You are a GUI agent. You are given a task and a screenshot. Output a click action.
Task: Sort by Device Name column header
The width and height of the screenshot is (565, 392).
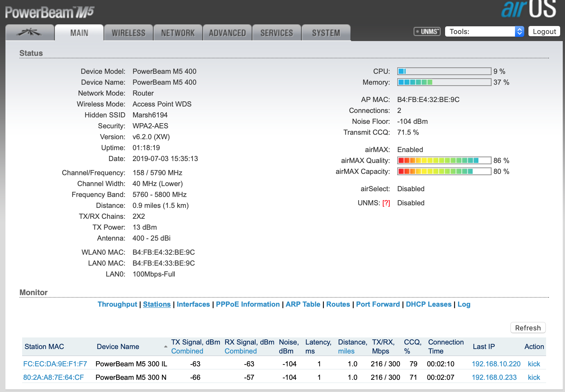pyautogui.click(x=118, y=347)
